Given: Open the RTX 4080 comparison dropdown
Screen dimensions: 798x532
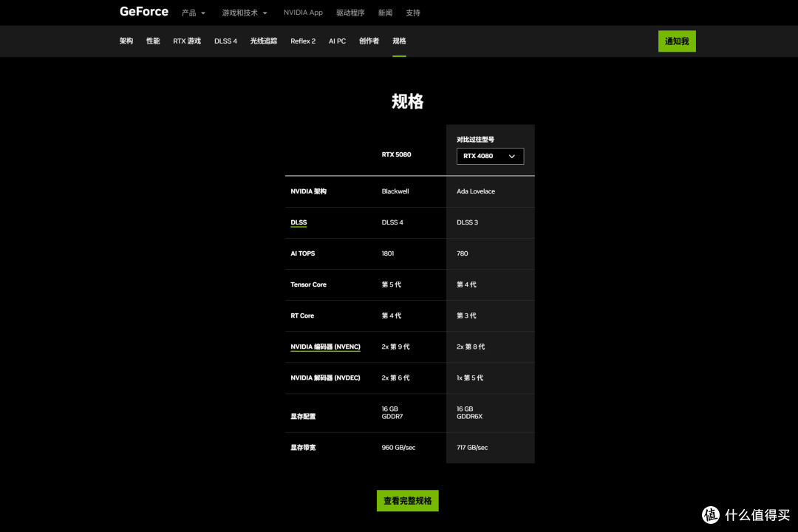Looking at the screenshot, I should (490, 157).
